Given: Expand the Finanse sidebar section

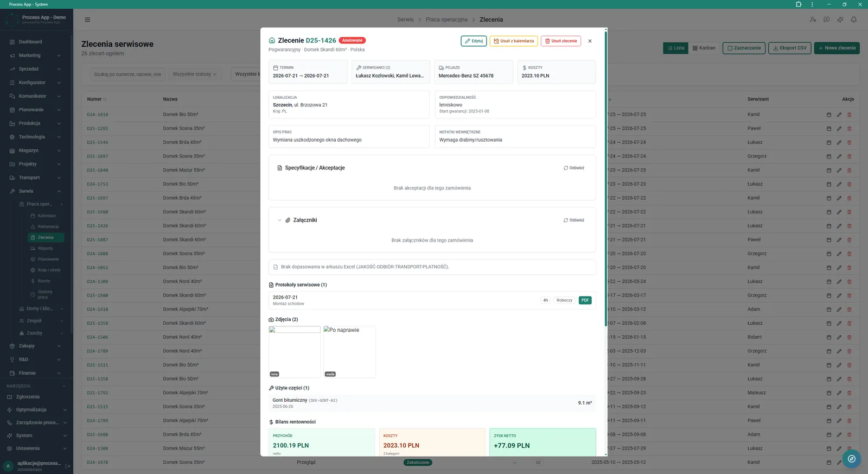Looking at the screenshot, I should pyautogui.click(x=36, y=373).
